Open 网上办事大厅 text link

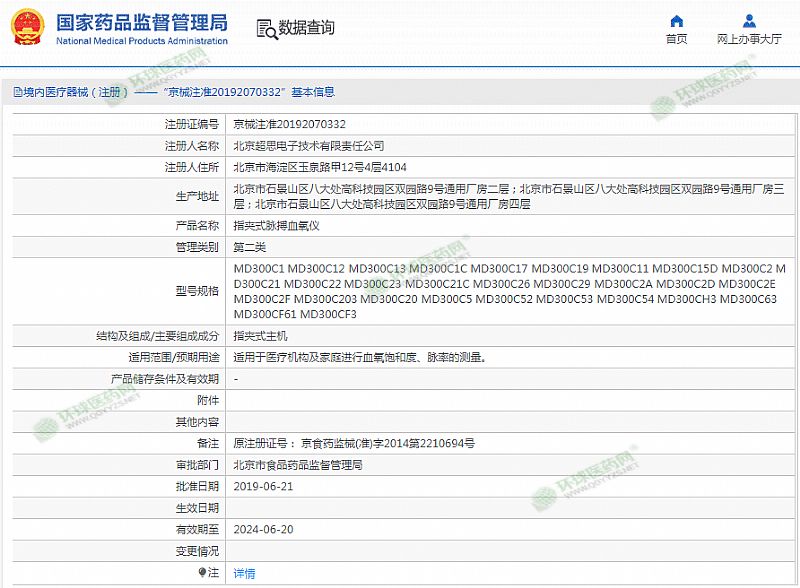[x=748, y=39]
